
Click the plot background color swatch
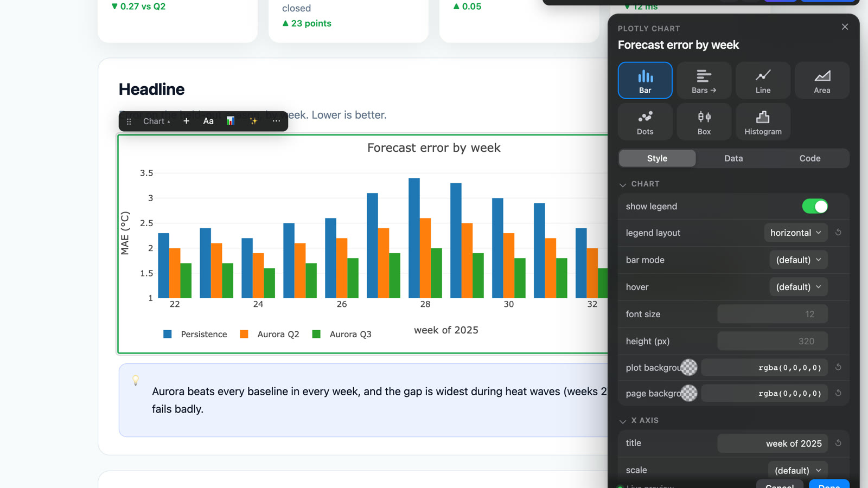[x=689, y=367]
